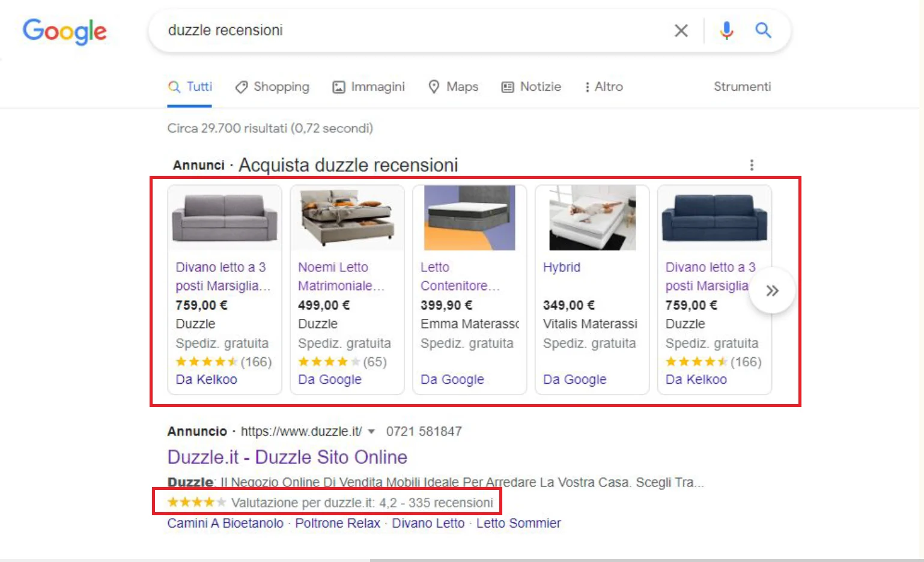Viewport: 924px width, 562px height.
Task: Show more product ads with the double-arrow button
Action: pos(773,291)
